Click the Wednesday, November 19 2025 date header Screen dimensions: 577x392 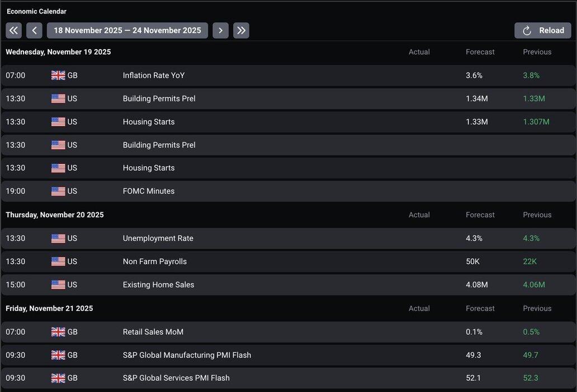coord(58,52)
